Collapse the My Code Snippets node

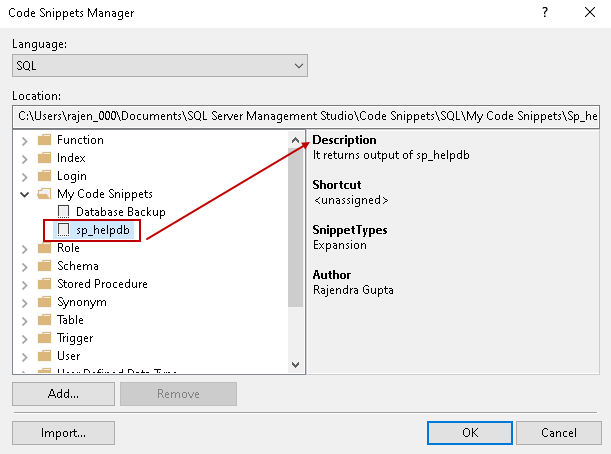coord(24,194)
